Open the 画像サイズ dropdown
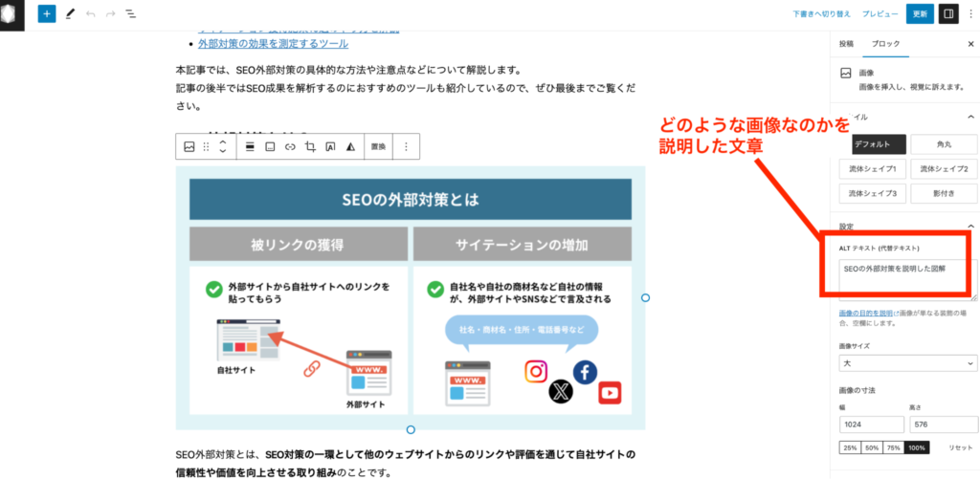This screenshot has width=980, height=479. coord(908,363)
